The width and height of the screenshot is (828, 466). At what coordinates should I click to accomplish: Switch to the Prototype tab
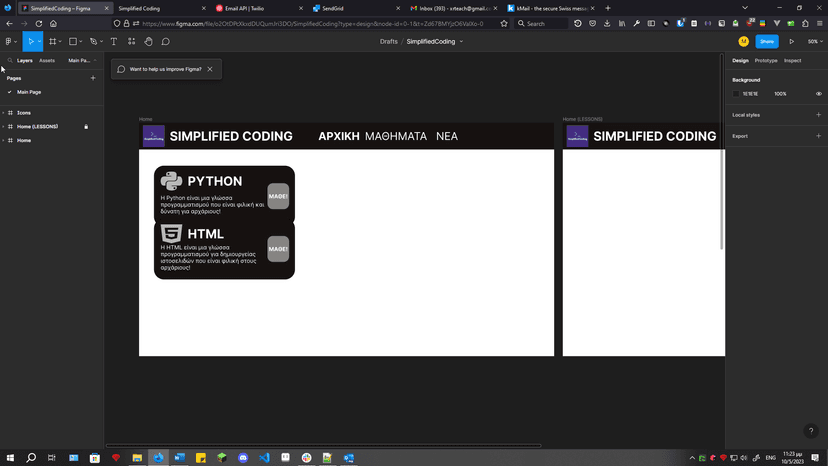[766, 61]
